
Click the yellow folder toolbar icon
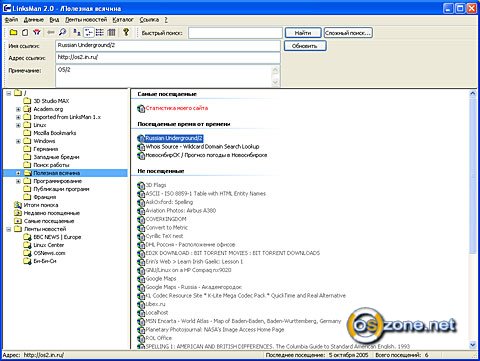pyautogui.click(x=13, y=32)
